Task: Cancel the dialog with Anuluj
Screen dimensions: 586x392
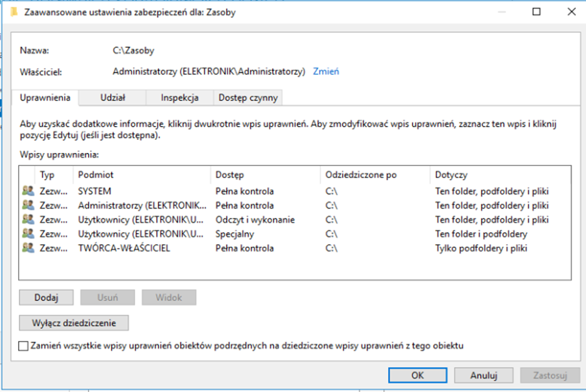Action: pos(484,375)
